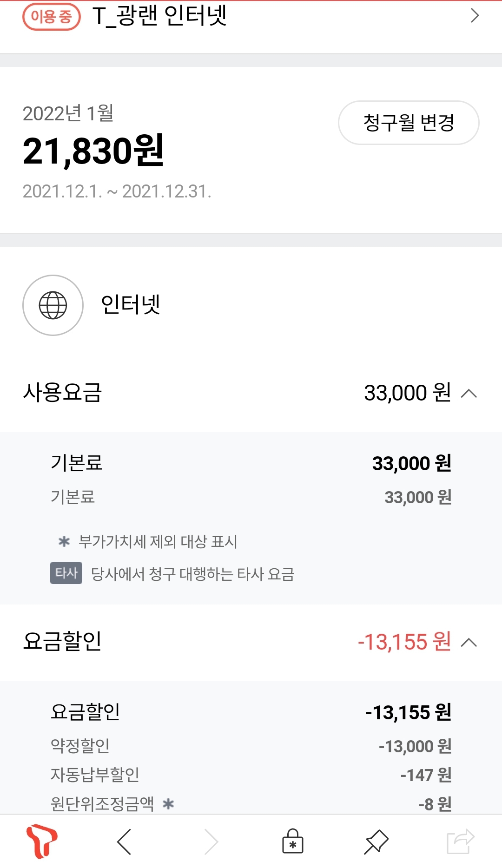Tap the 원단위조정금액 asterisk mark
The image size is (502, 868).
pyautogui.click(x=168, y=803)
